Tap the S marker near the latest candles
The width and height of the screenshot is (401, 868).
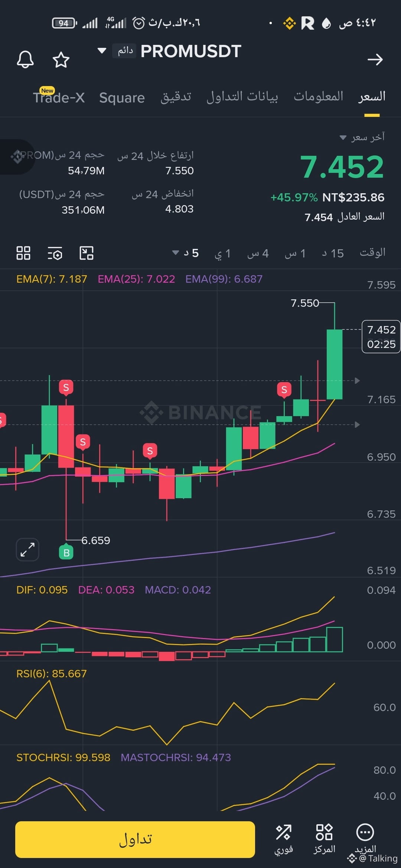284,390
